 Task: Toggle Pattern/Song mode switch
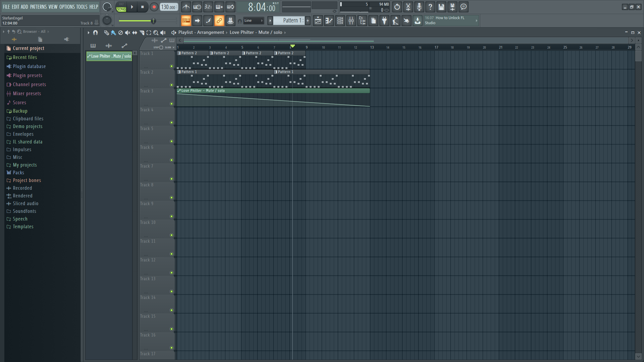(121, 7)
